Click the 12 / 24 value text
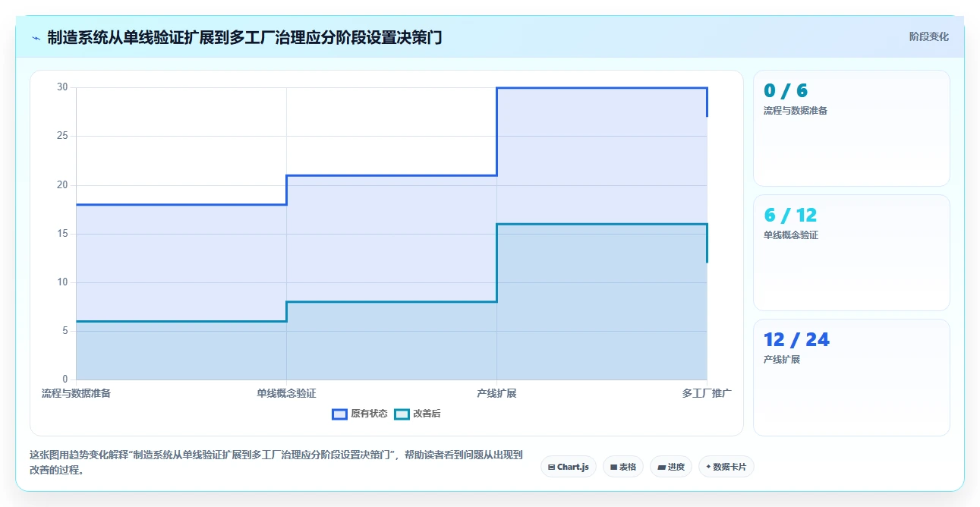 pos(796,340)
